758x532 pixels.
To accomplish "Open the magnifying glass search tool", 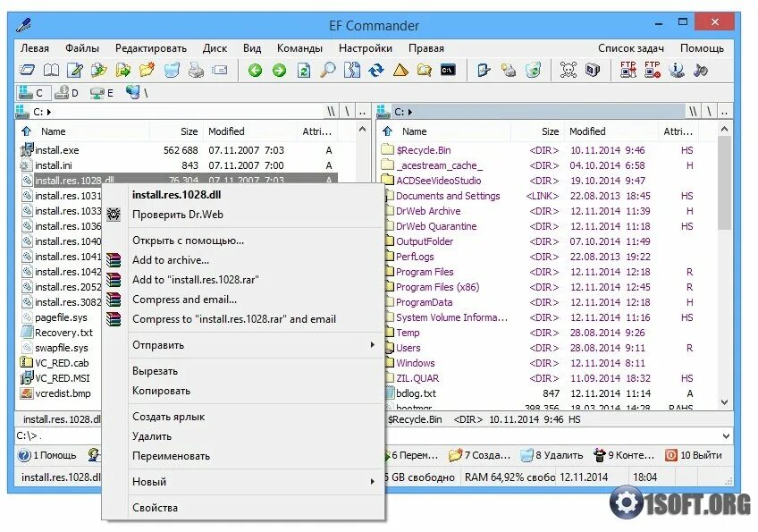I will 328,71.
